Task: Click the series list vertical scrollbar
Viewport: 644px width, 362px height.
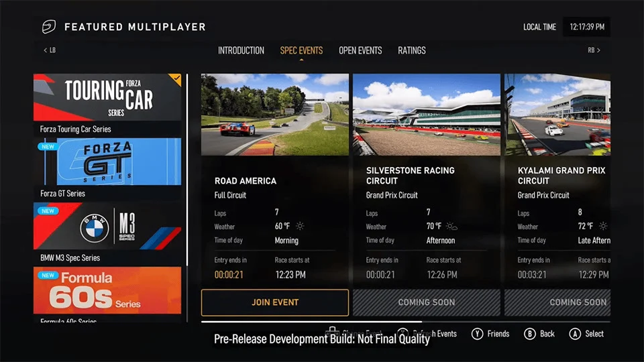Action: 187,170
